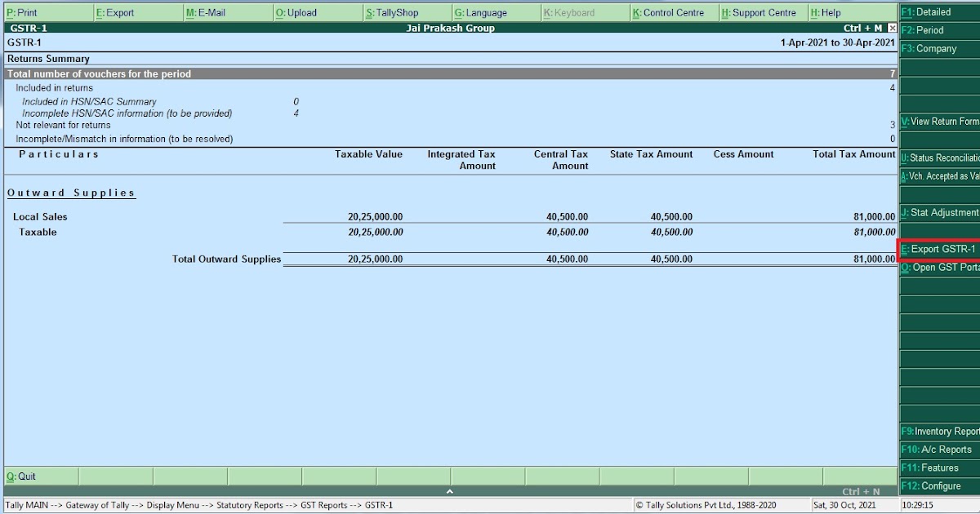
Task: Expand the bottom panel chevron
Action: (x=449, y=492)
